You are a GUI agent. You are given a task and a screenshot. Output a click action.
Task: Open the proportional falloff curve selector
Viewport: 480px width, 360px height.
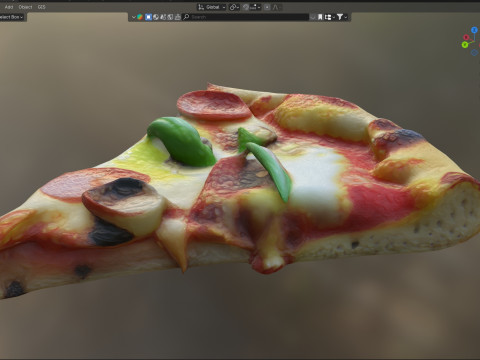(276, 7)
